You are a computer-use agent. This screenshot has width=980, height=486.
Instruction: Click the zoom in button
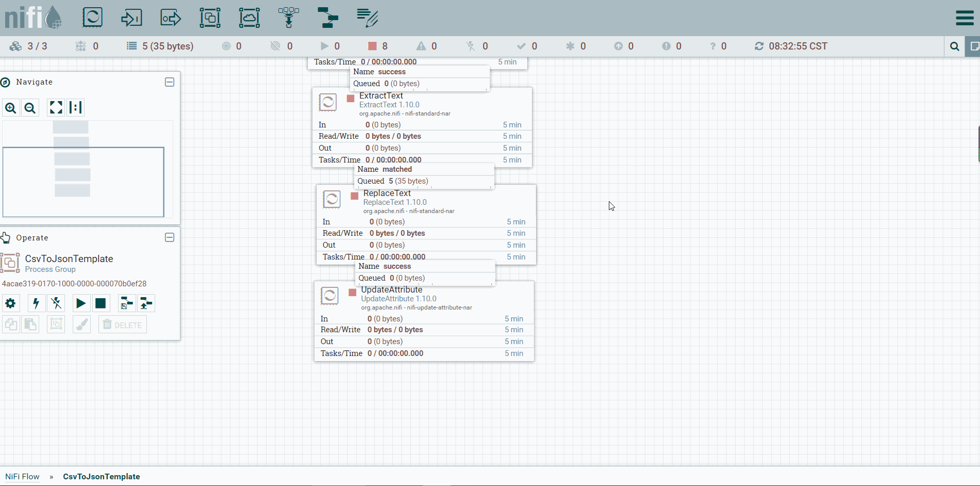click(11, 108)
